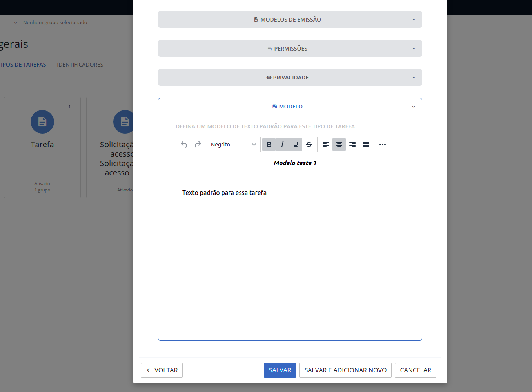Toggle italic formatting
This screenshot has width=532, height=392.
282,145
